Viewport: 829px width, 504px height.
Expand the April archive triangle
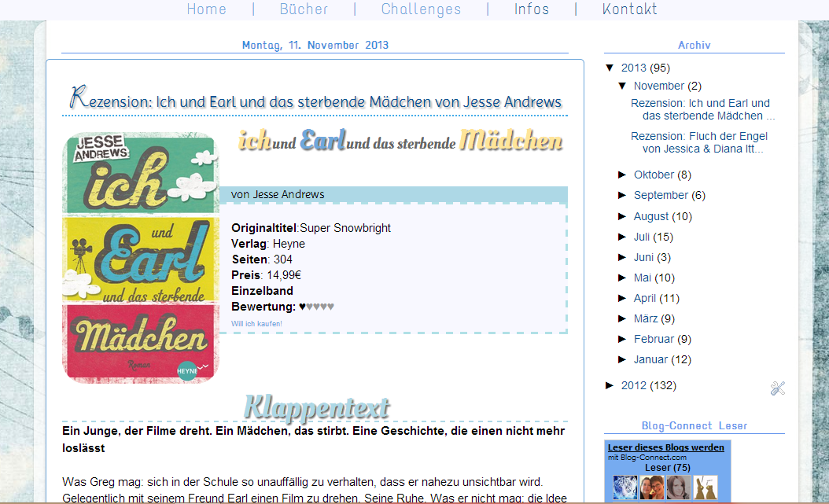click(622, 298)
